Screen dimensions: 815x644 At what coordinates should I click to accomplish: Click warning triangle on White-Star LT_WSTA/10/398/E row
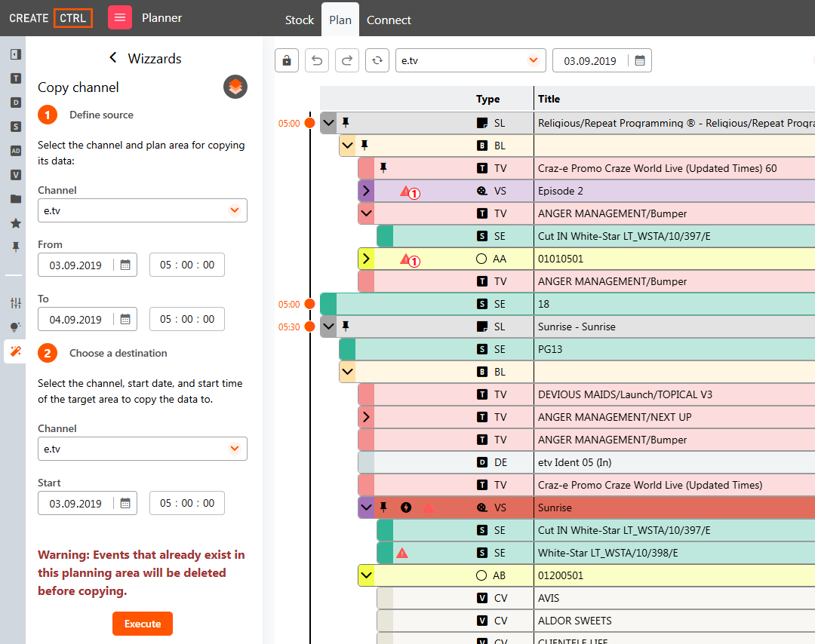pyautogui.click(x=401, y=553)
